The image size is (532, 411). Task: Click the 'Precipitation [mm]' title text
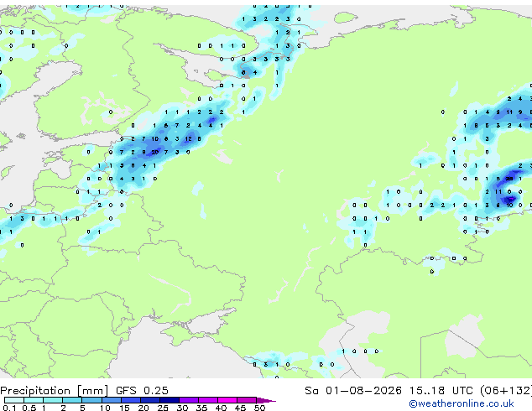(x=55, y=391)
